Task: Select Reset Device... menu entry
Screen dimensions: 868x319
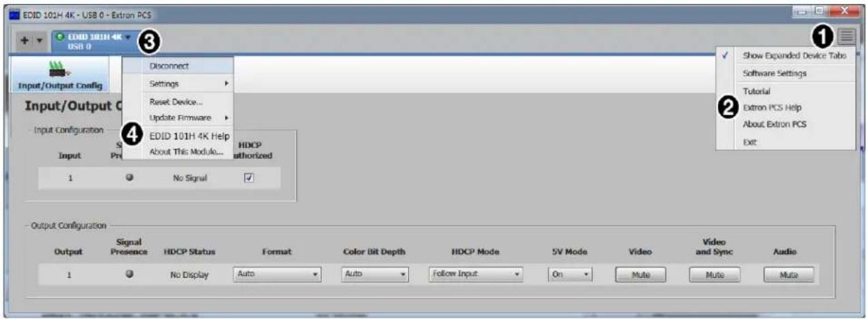Action: (x=178, y=101)
